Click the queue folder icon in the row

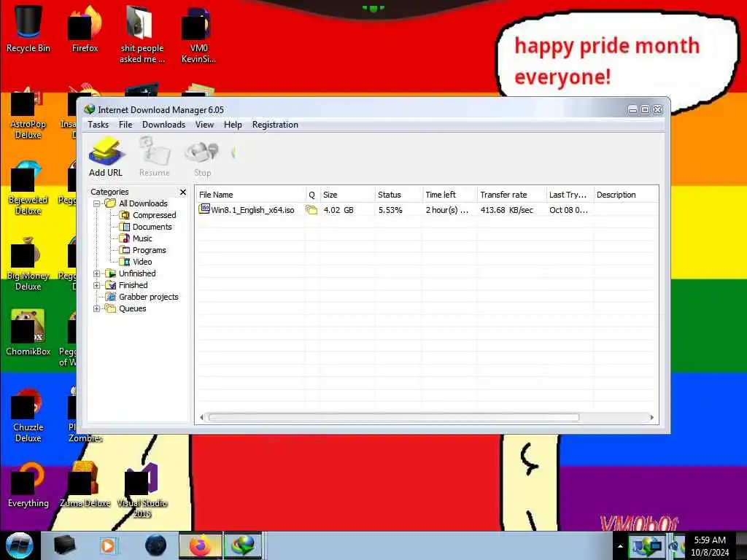click(x=311, y=210)
